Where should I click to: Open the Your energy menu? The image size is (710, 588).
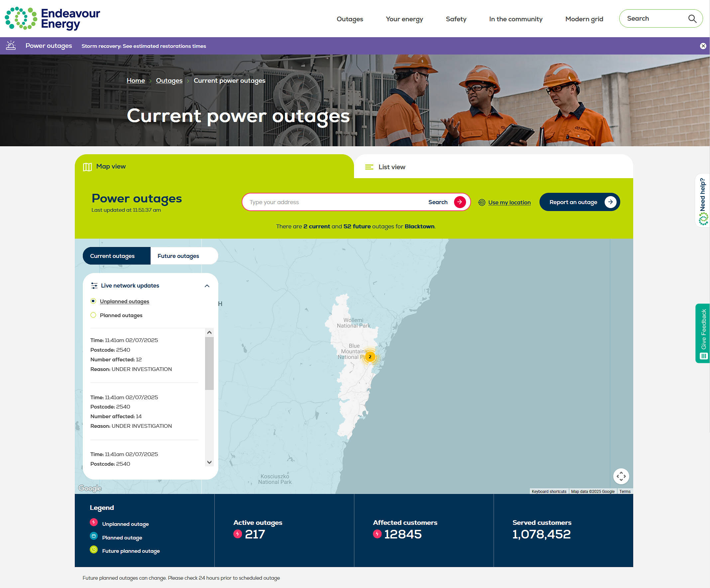405,19
